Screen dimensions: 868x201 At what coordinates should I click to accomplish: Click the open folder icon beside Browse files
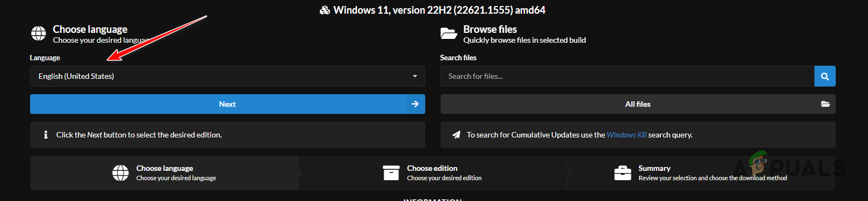[x=449, y=33]
